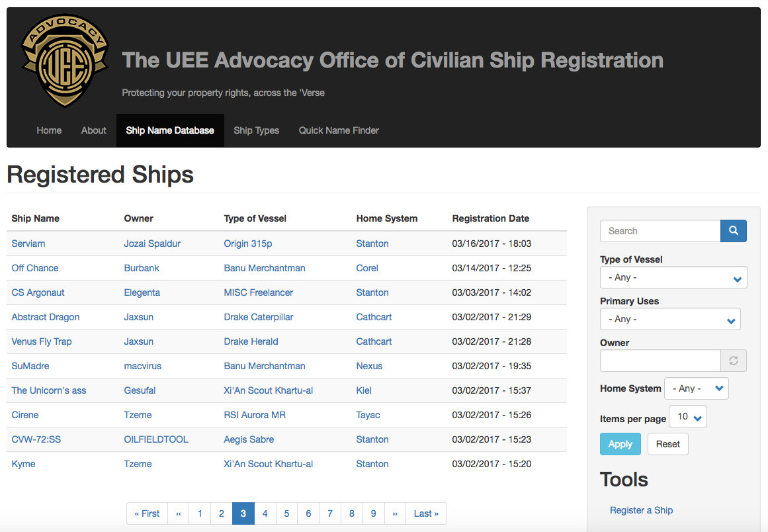Image resolution: width=768 pixels, height=532 pixels.
Task: Open the Type of Vessel dropdown
Action: [x=673, y=278]
